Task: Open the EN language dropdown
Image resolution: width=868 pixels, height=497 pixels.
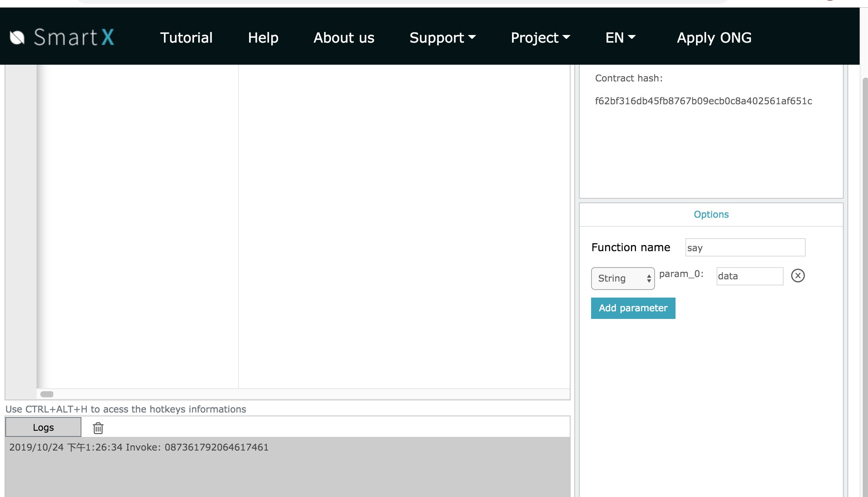Action: point(620,38)
